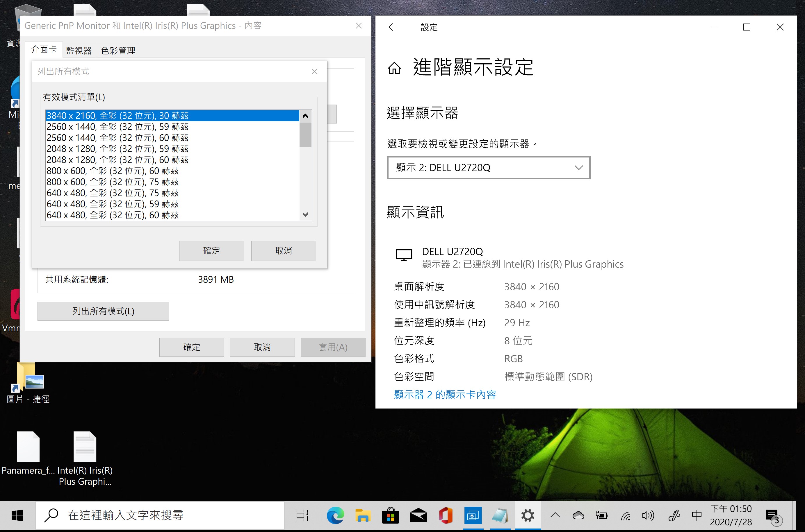Open File Explorer from the taskbar
805x532 pixels.
pyautogui.click(x=363, y=515)
